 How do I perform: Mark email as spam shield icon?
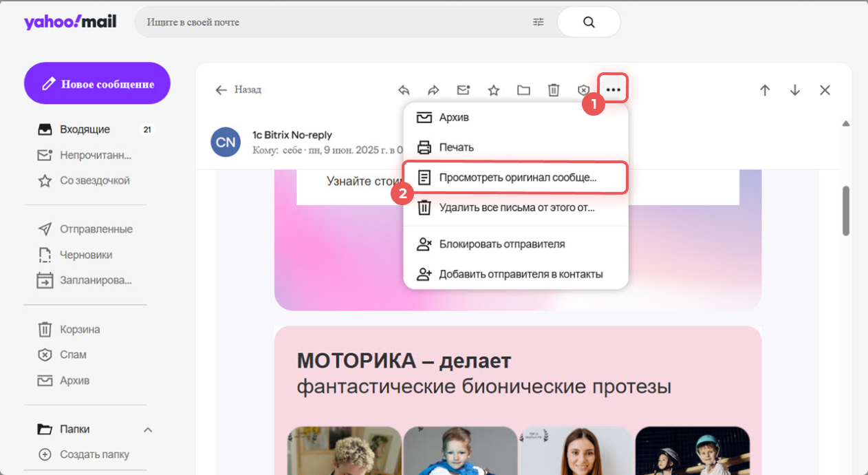tap(583, 90)
